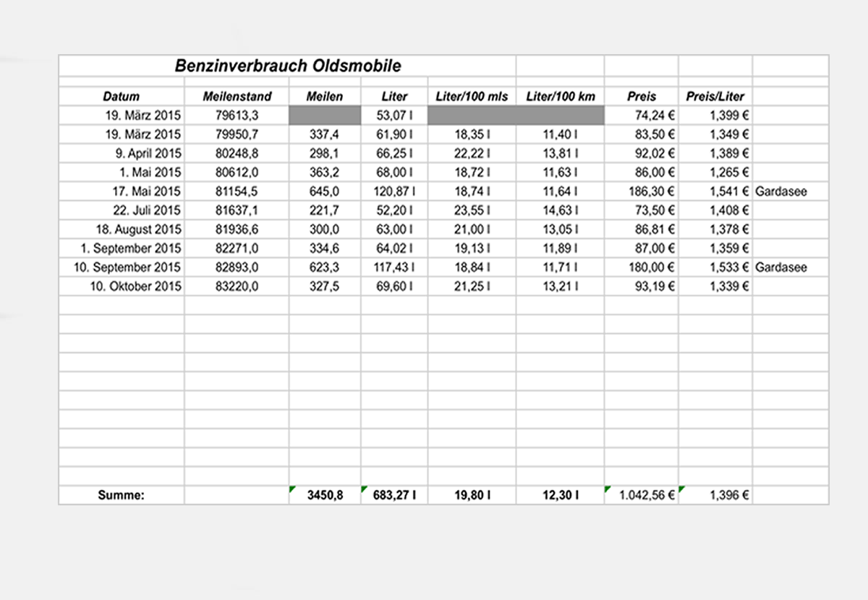Select the Meilenstand header cell
The width and height of the screenshot is (868, 600).
tap(237, 96)
